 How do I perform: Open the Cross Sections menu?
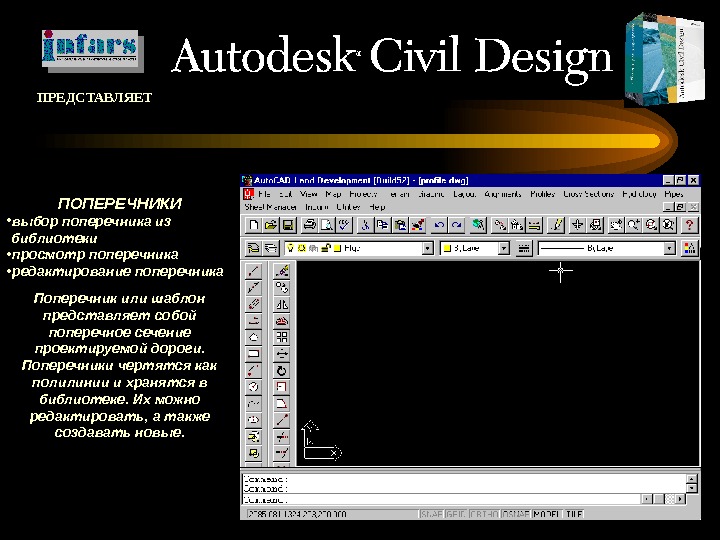(589, 194)
